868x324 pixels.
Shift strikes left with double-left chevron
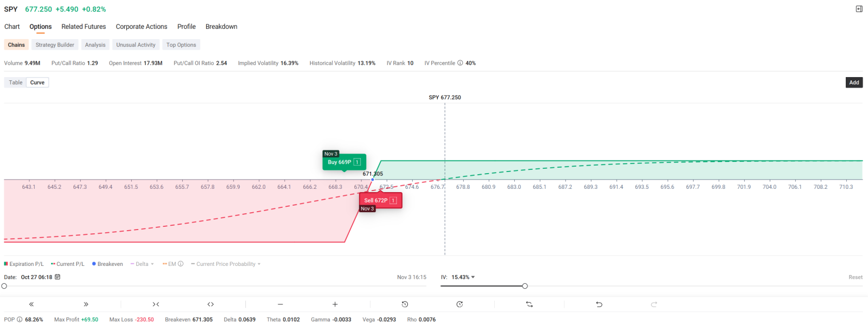tap(31, 304)
